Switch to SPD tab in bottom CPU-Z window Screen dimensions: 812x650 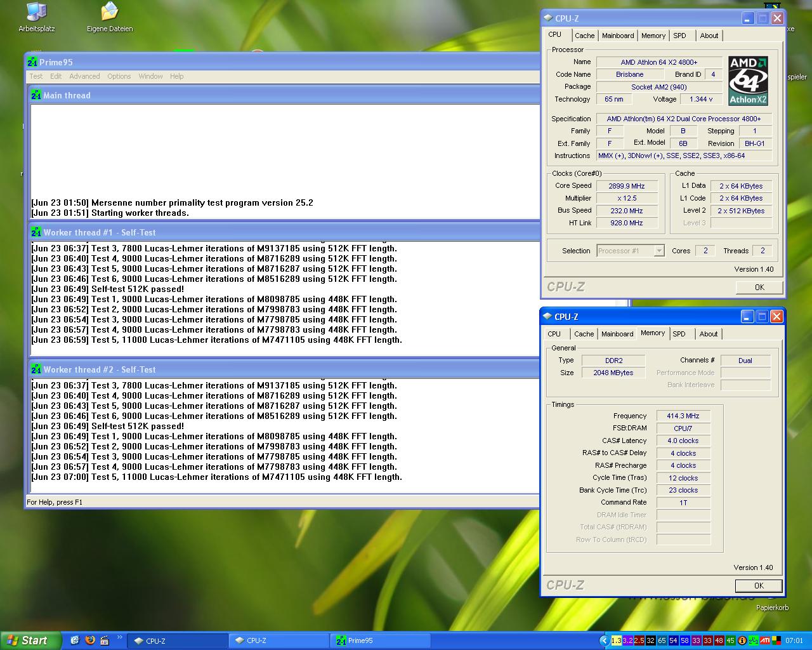coord(679,334)
